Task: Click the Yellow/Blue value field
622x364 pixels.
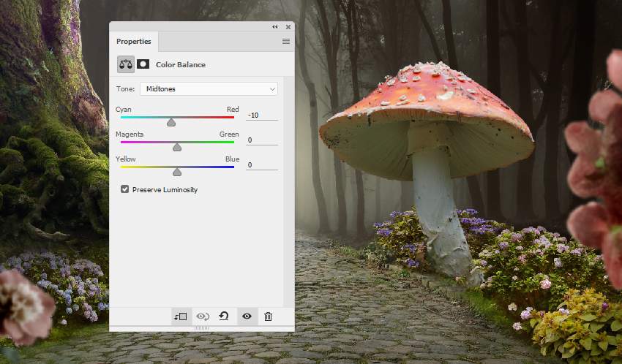Action: pyautogui.click(x=262, y=164)
